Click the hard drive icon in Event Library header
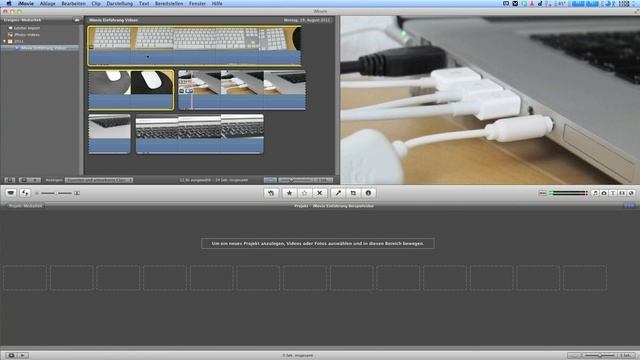Screen dimensions: 640x360 (77, 20)
